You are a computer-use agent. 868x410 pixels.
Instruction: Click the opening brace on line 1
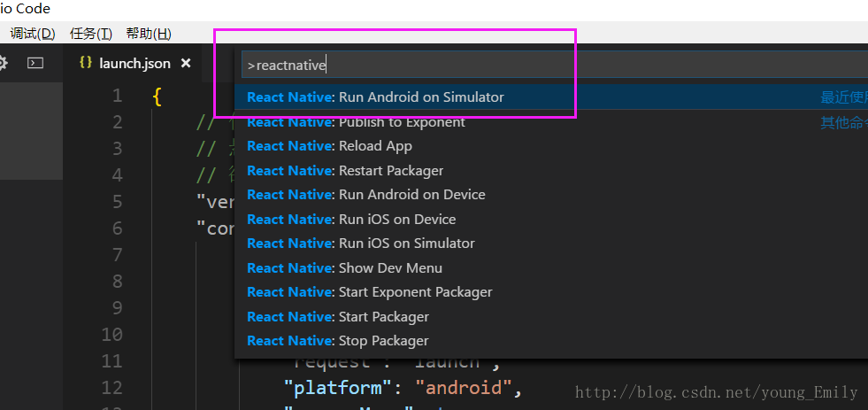point(157,97)
